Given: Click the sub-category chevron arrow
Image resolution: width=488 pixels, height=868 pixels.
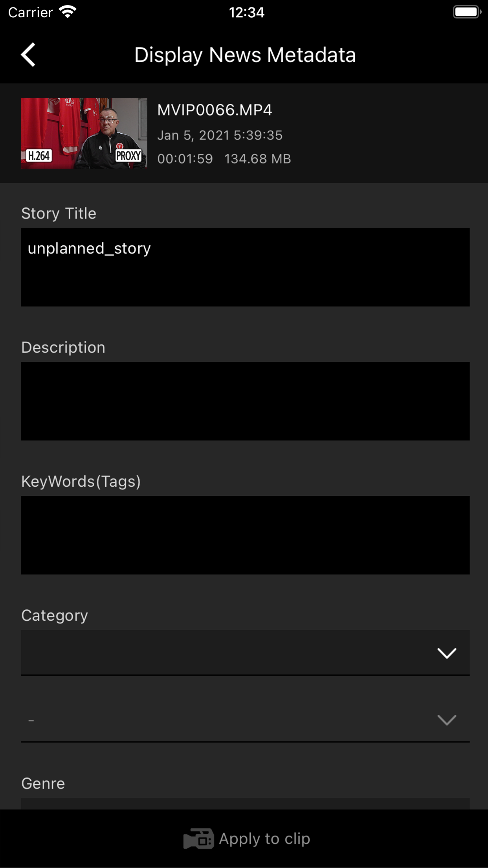Looking at the screenshot, I should click(447, 720).
